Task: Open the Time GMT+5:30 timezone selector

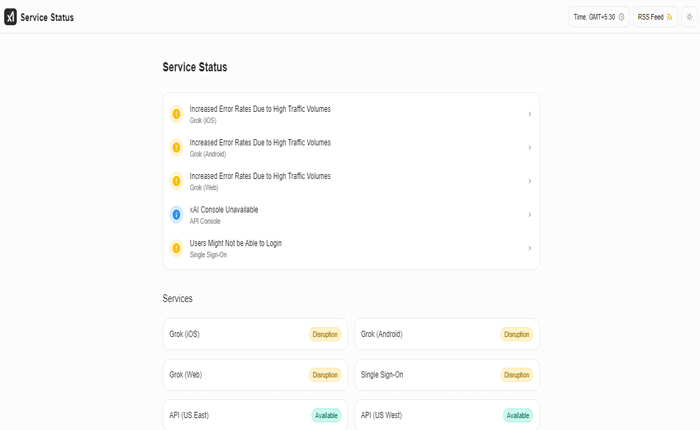Action: point(599,17)
